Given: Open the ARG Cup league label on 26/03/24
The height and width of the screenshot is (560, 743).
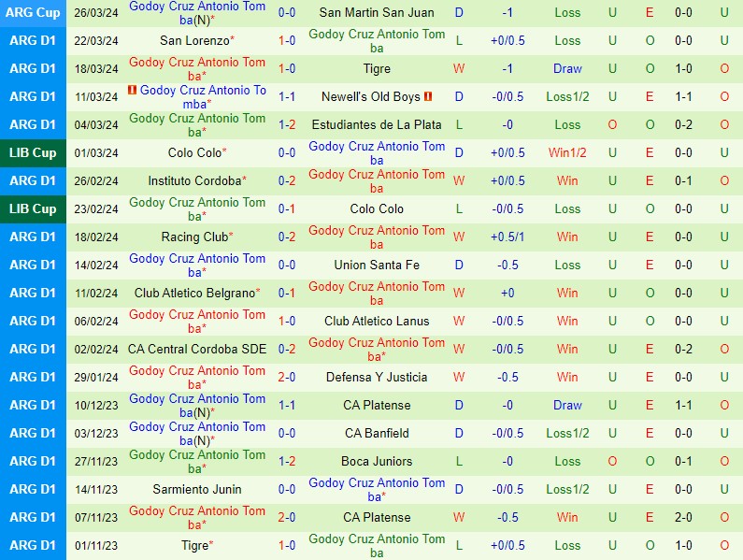Looking at the screenshot, I should pos(33,12).
